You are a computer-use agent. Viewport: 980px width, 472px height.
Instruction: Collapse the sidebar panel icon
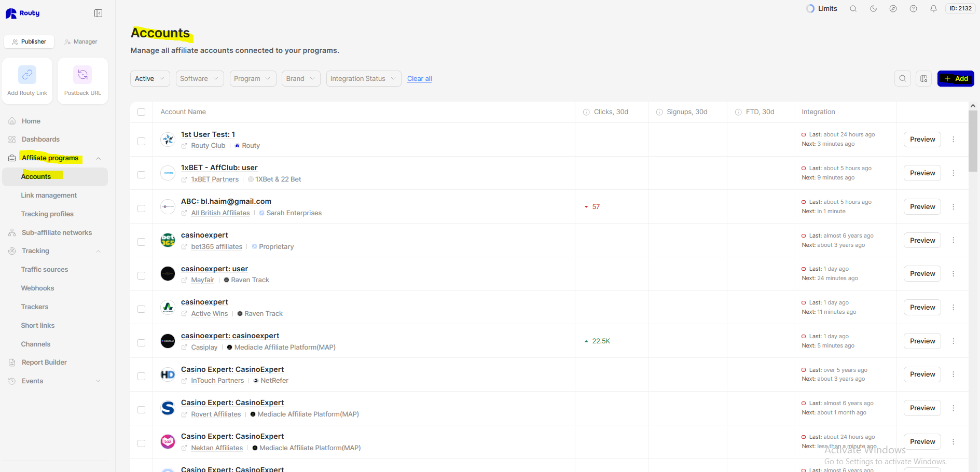pyautogui.click(x=98, y=13)
